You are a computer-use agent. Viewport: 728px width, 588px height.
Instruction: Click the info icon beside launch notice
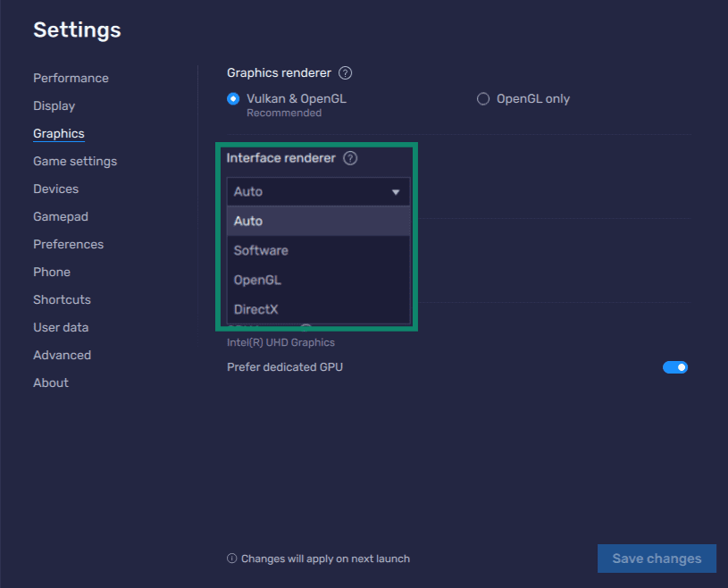(231, 559)
